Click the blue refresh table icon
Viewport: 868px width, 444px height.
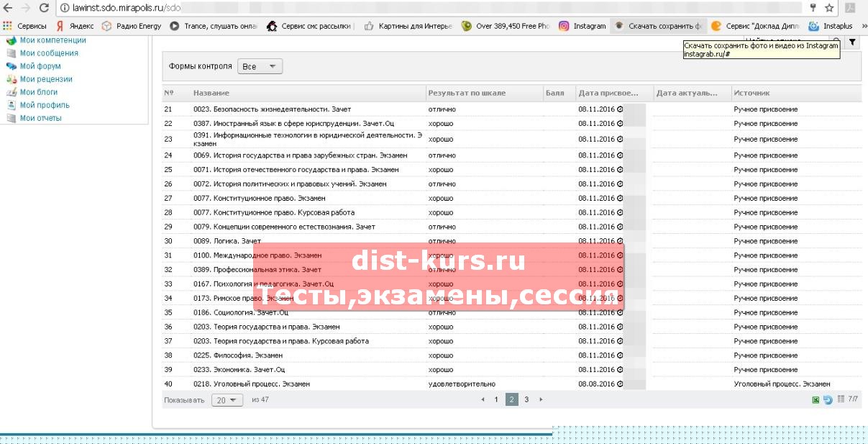click(828, 399)
